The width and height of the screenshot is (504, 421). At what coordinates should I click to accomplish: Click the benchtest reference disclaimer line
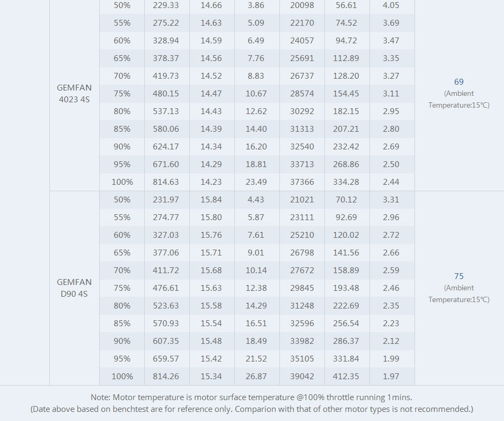coord(251,409)
